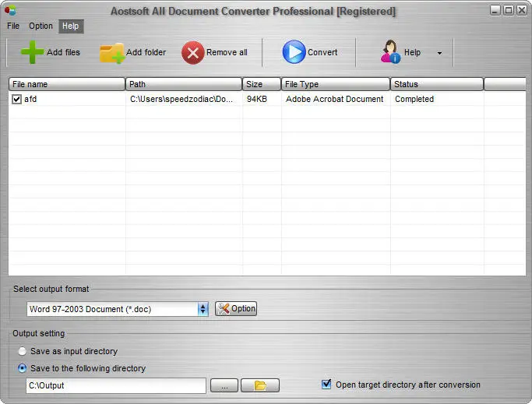Select Save to the following directory radio
The height and width of the screenshot is (404, 532).
(x=22, y=368)
